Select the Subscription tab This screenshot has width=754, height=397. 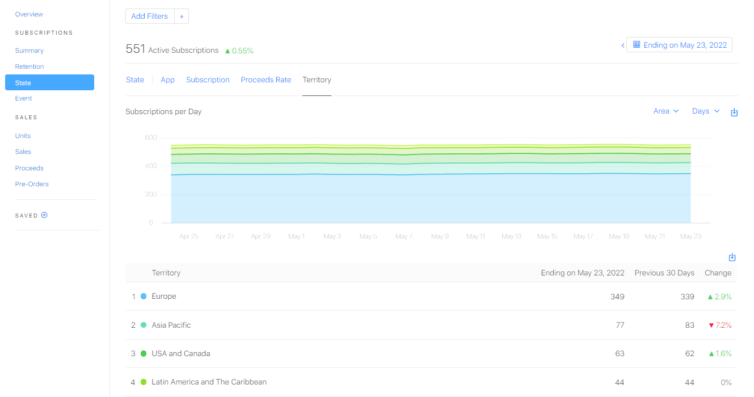[x=208, y=80]
